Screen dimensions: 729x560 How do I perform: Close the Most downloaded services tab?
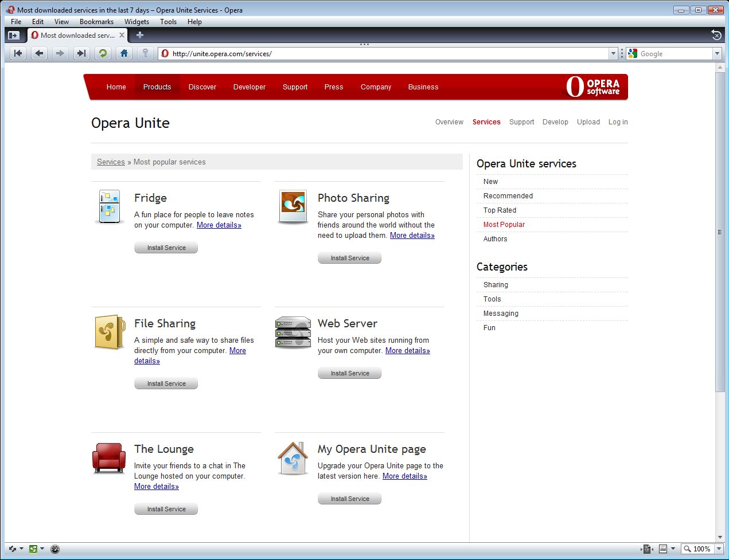pos(122,35)
